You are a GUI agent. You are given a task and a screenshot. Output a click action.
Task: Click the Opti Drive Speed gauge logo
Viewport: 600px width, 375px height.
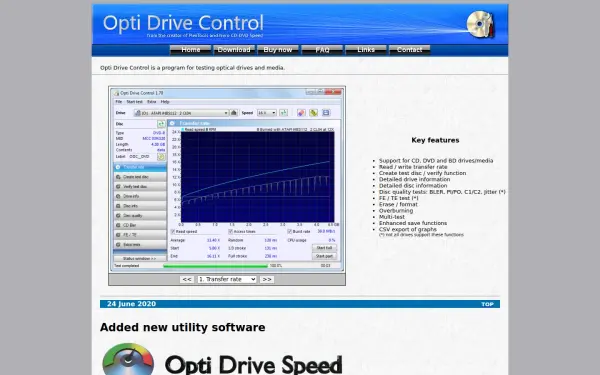pos(128,360)
